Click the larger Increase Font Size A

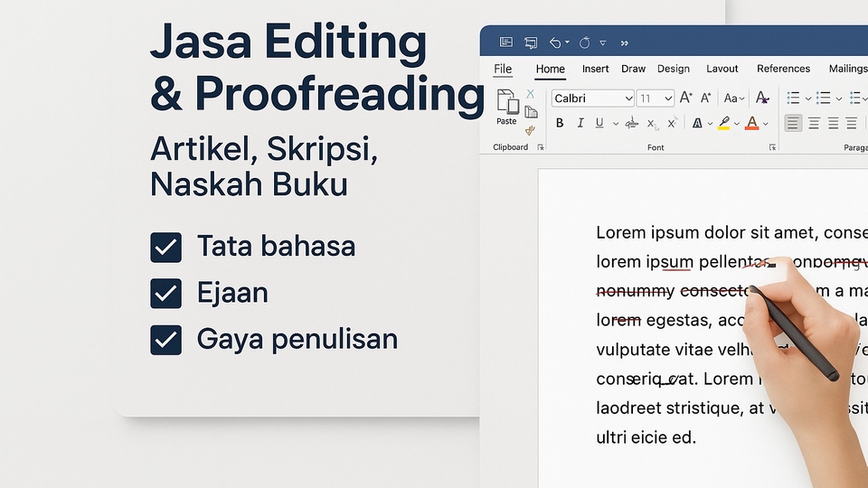685,98
